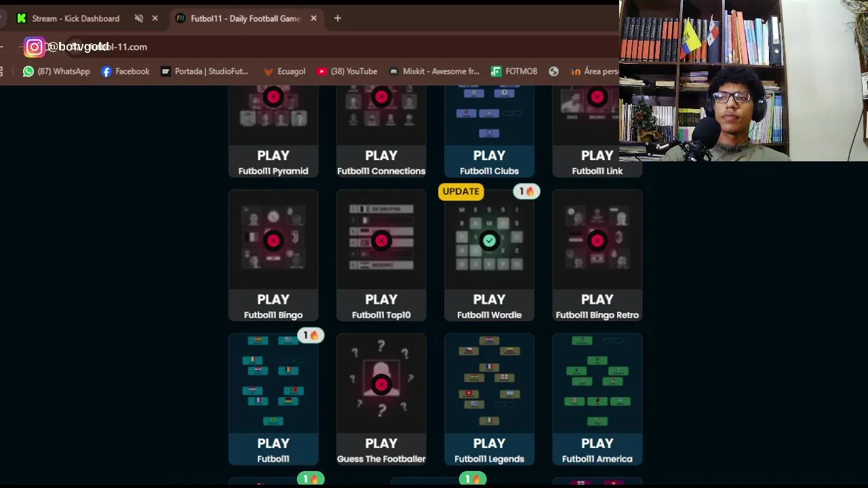Screen dimensions: 868x488
Task: Open the Futbol11 Clubs formation thumbnail
Action: (x=489, y=115)
